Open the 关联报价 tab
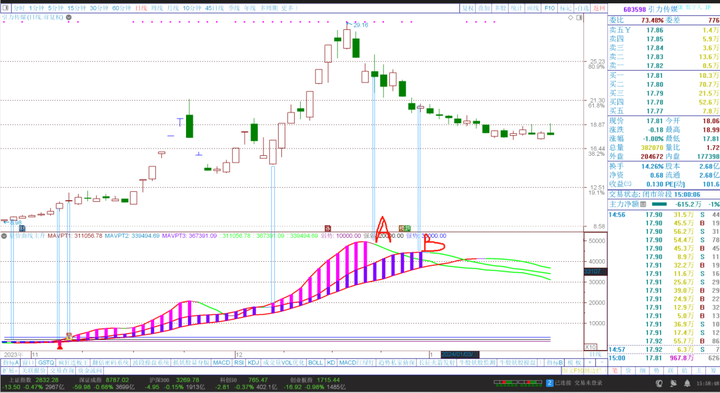This screenshot has height=393, width=720. pos(34,370)
